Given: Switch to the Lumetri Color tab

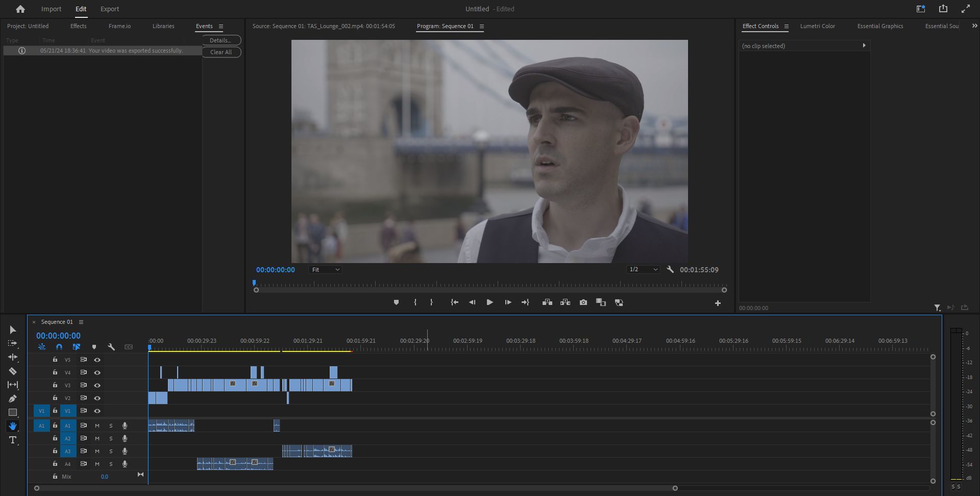Looking at the screenshot, I should (x=817, y=26).
